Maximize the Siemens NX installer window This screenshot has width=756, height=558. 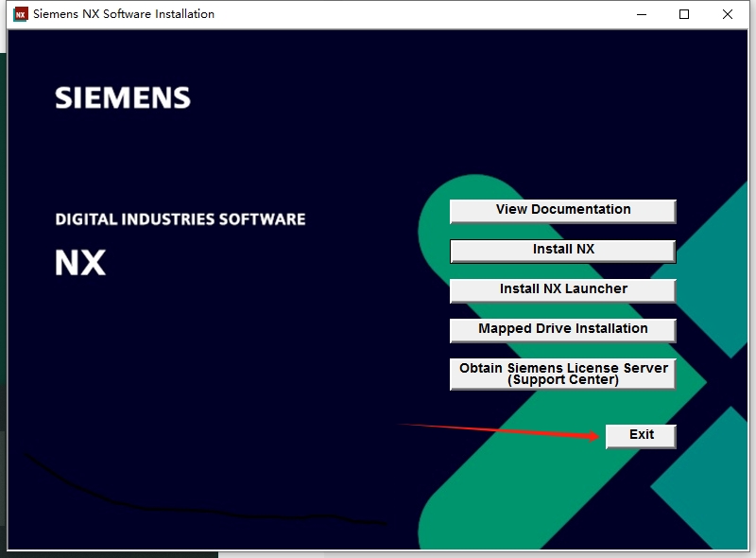point(684,14)
